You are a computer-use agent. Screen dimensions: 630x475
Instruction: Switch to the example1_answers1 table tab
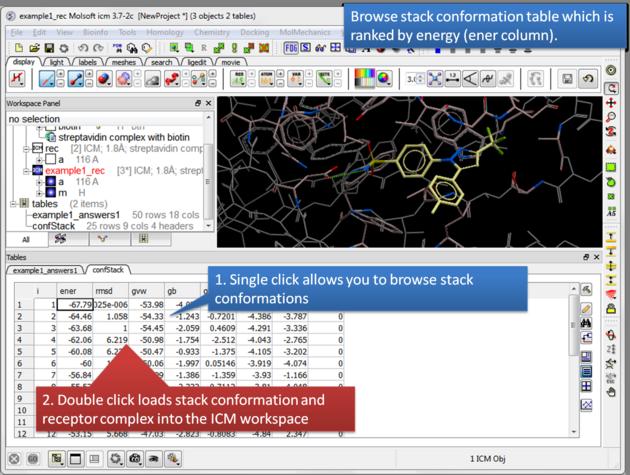(47, 270)
